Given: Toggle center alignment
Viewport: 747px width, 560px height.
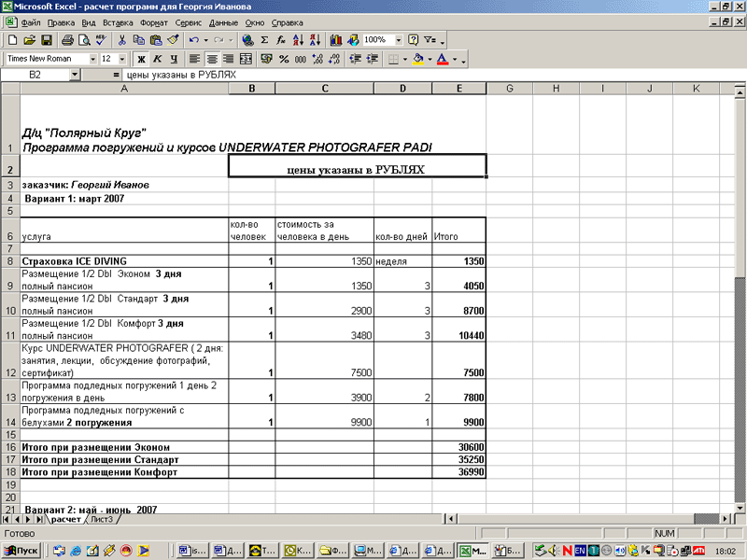Looking at the screenshot, I should tap(212, 59).
